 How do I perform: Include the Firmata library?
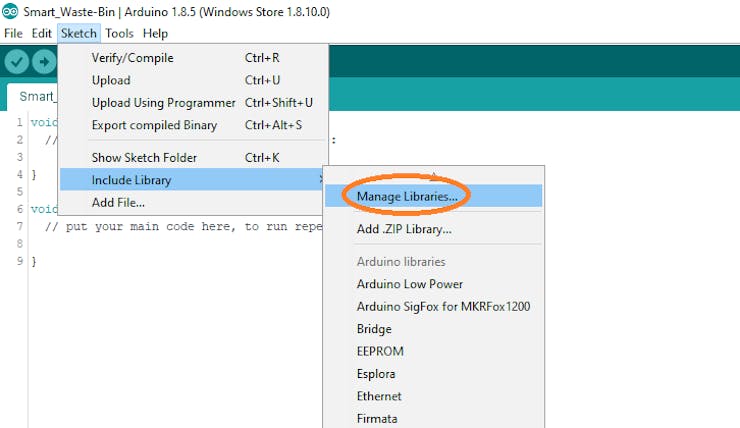click(x=434, y=419)
